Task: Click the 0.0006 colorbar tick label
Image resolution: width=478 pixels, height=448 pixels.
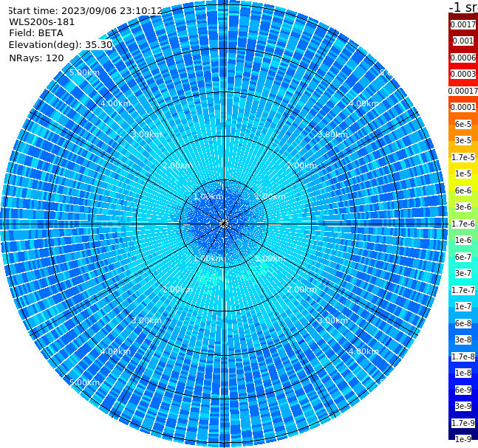Action: [463, 58]
